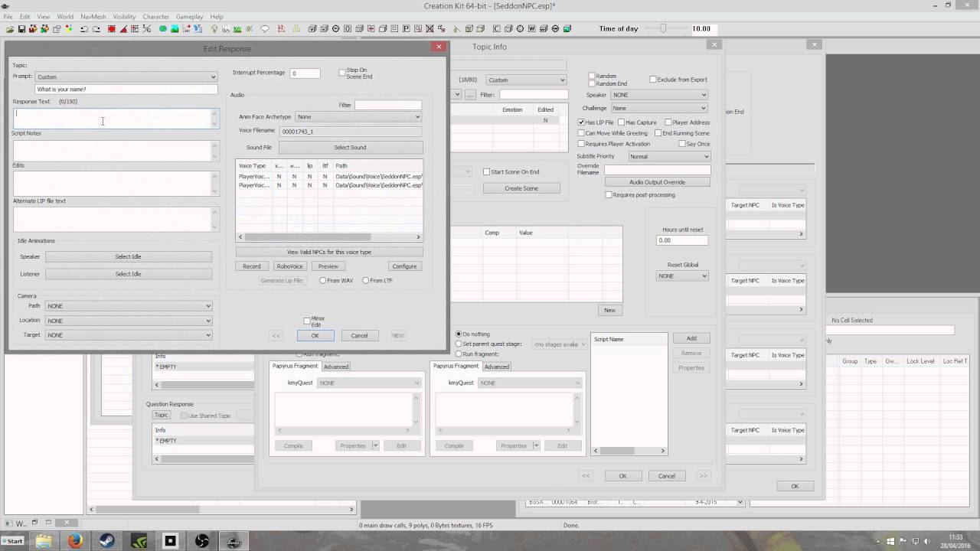Open the World menu
This screenshot has height=551, width=980.
pos(65,16)
